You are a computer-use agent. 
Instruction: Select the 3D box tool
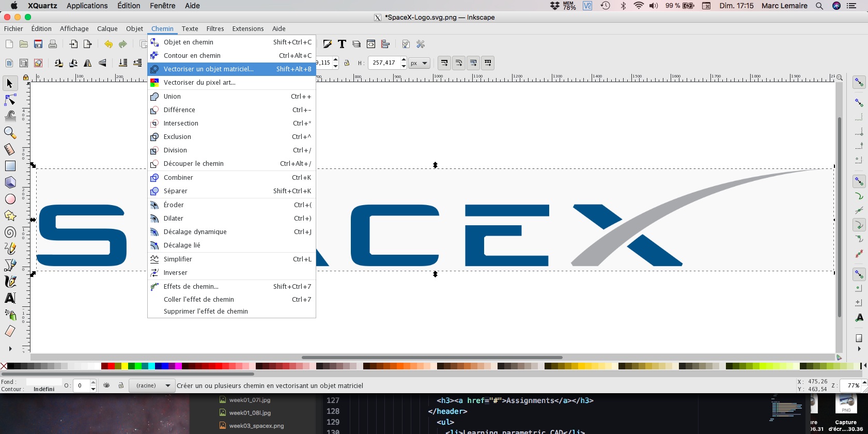tap(10, 182)
